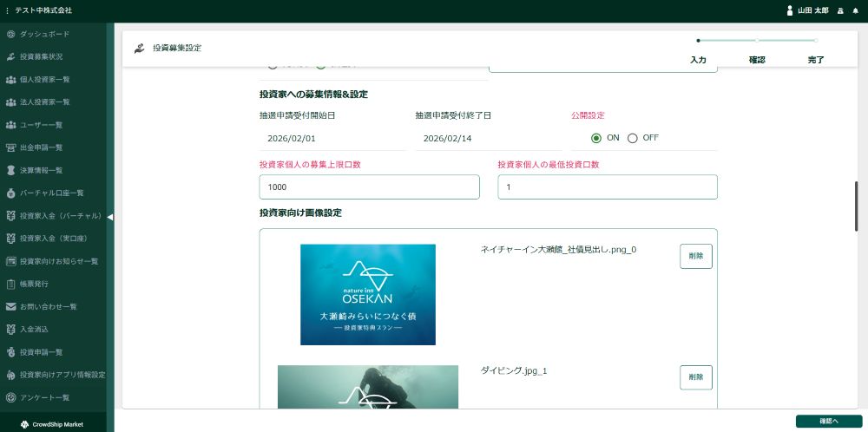Click file name ネイチャーイン大瀬館_社債見出し.png_0
Image resolution: width=868 pixels, height=432 pixels.
point(558,250)
